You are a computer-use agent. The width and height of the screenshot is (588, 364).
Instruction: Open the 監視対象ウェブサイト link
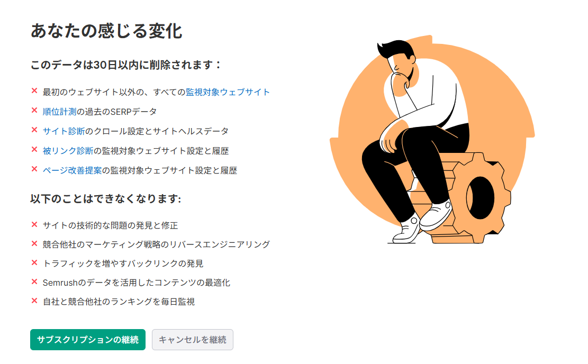tap(228, 92)
